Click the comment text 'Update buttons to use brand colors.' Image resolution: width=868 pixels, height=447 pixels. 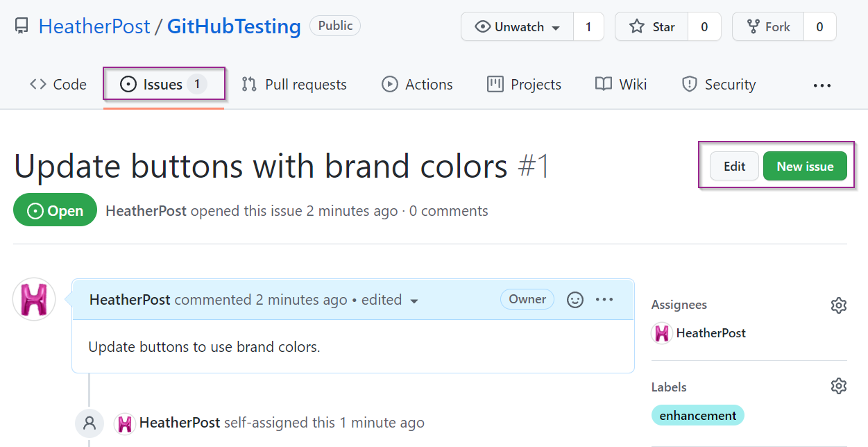tap(204, 347)
